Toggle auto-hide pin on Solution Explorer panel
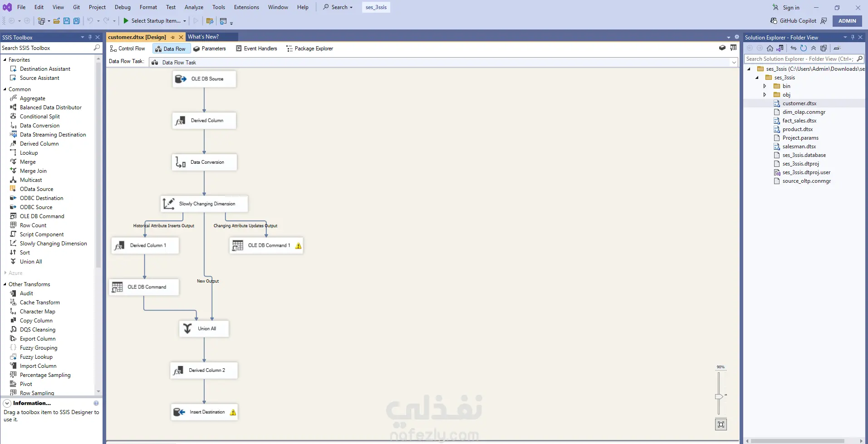 (853, 37)
